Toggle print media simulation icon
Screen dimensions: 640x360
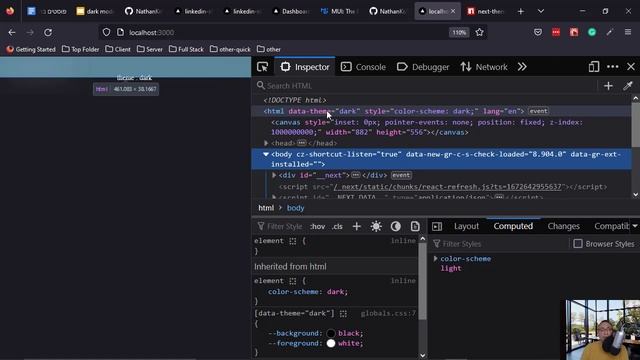click(x=415, y=227)
